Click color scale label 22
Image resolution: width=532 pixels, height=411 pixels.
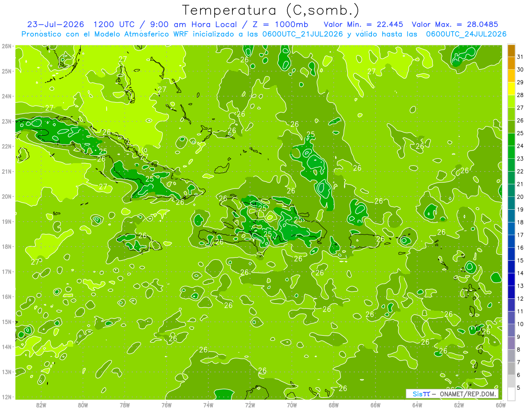click(520, 171)
